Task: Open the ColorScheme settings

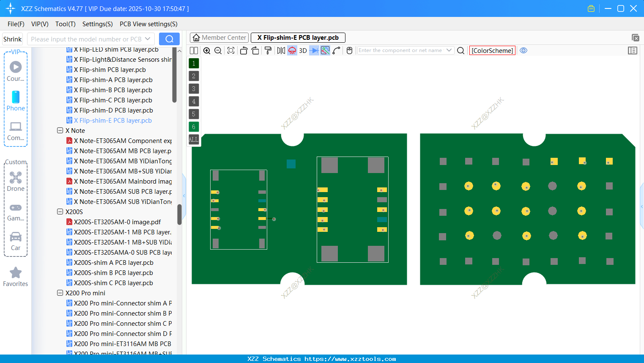Action: [492, 50]
